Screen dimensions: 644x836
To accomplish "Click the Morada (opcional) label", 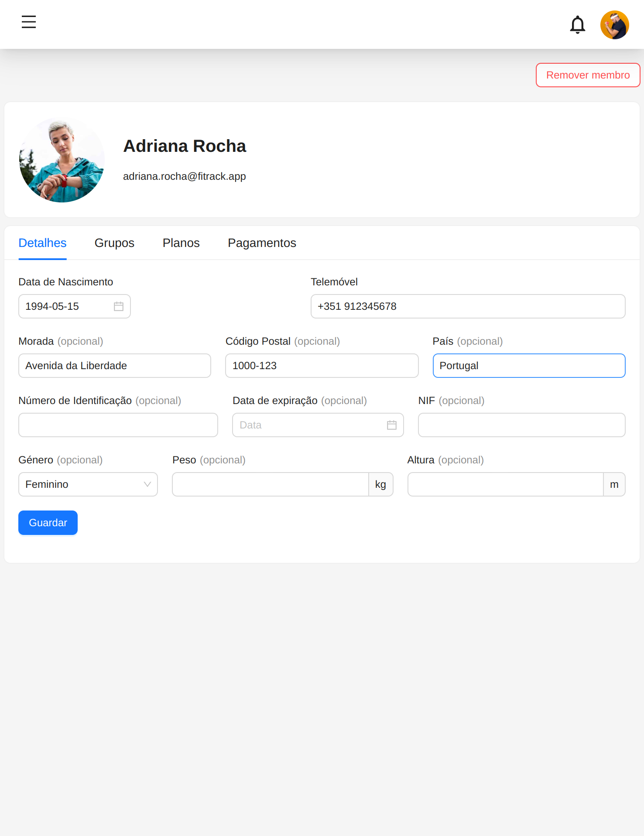I will 61,341.
